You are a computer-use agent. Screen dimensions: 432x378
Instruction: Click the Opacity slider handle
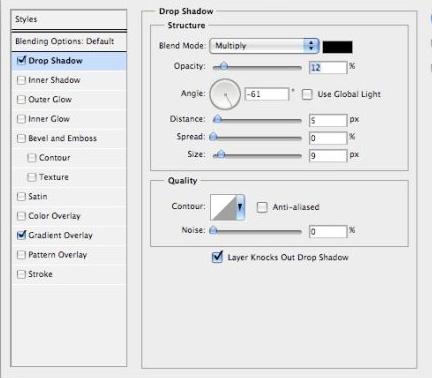(224, 66)
